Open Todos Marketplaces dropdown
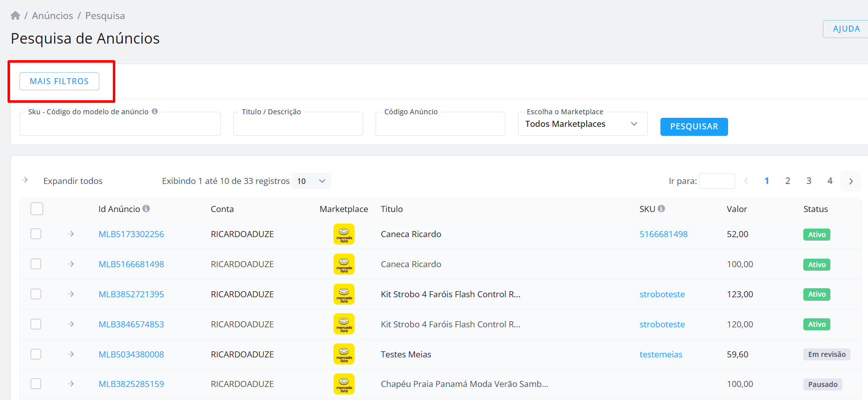 (x=583, y=124)
